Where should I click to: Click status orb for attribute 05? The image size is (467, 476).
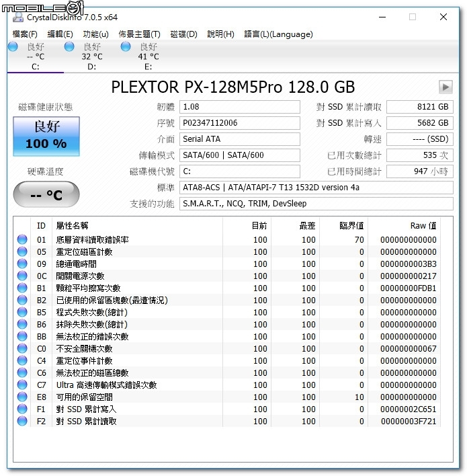(x=22, y=251)
